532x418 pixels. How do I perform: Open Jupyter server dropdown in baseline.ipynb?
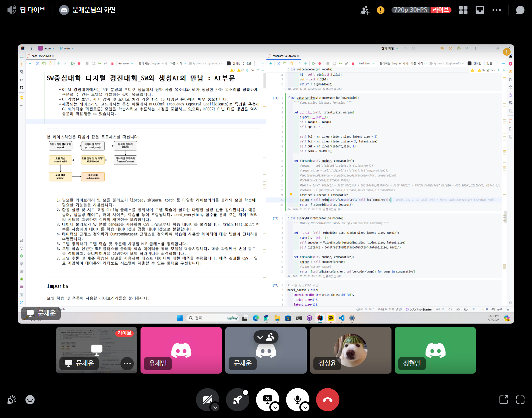(x=163, y=63)
